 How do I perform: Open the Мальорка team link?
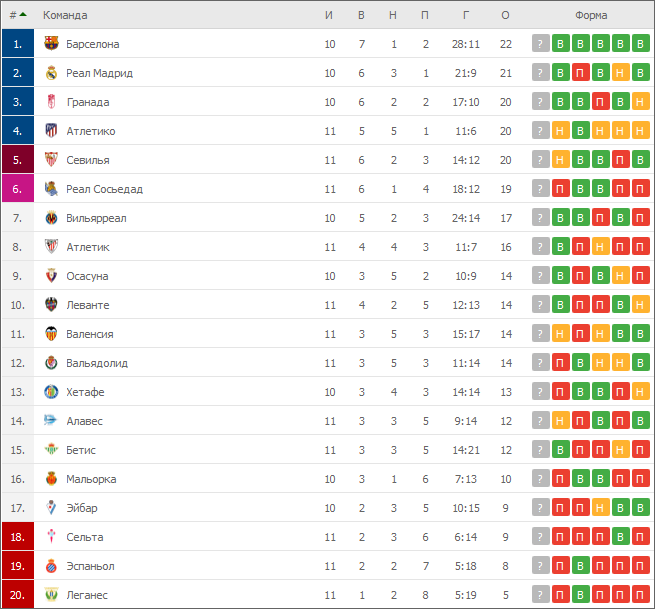click(x=91, y=479)
